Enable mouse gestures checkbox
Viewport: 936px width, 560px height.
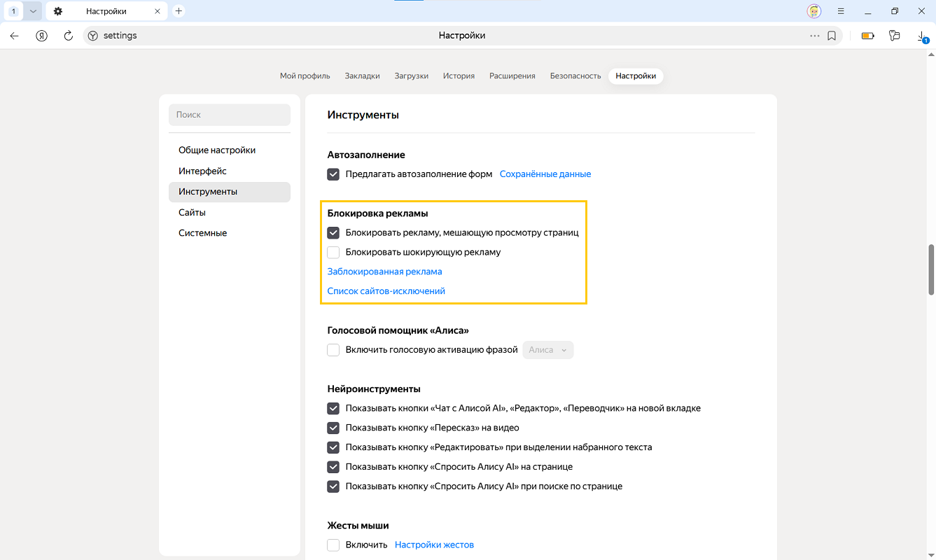point(333,545)
